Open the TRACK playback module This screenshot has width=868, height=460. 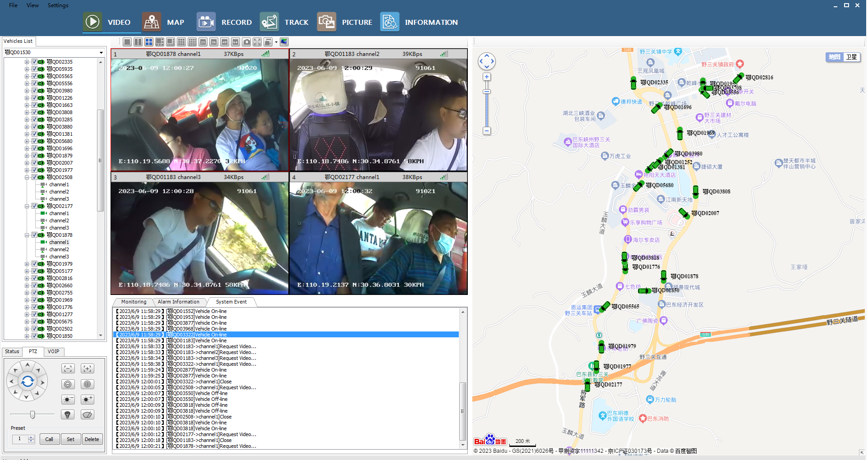tap(284, 22)
